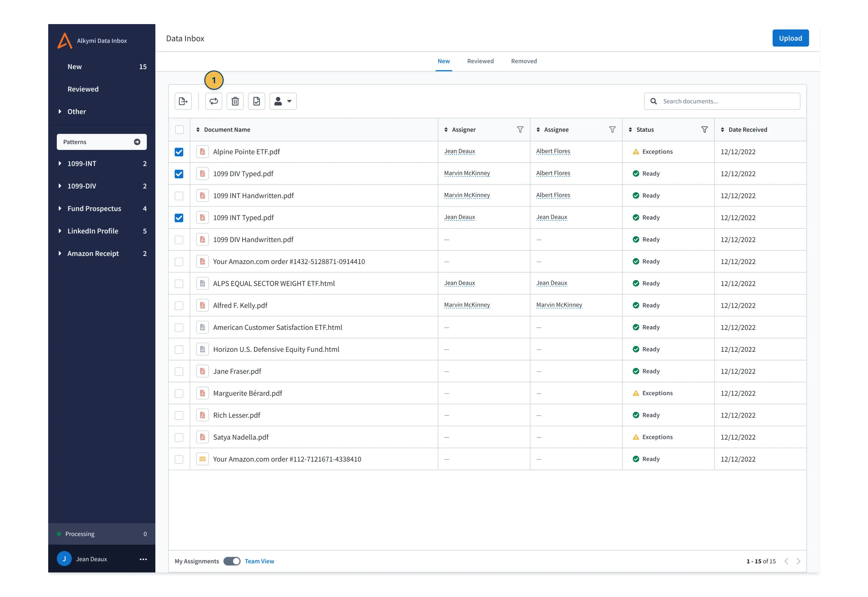Screen dimensions: 868x597
Task: Click the Assignee column filter icon
Action: pos(612,130)
